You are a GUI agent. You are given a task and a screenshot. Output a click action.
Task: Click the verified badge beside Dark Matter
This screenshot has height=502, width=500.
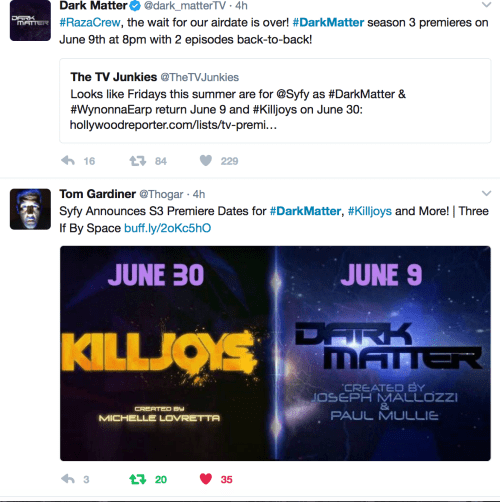coord(135,6)
